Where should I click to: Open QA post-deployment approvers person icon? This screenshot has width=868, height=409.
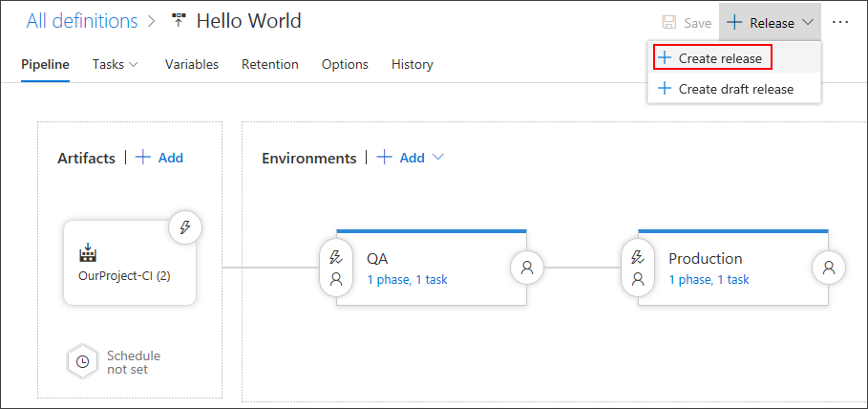526,269
